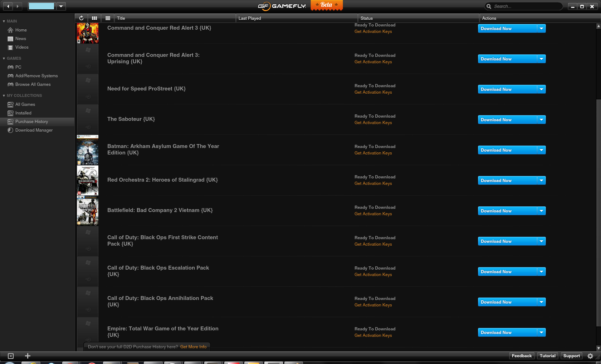Download Now for Black Ops First Strike

(x=508, y=241)
